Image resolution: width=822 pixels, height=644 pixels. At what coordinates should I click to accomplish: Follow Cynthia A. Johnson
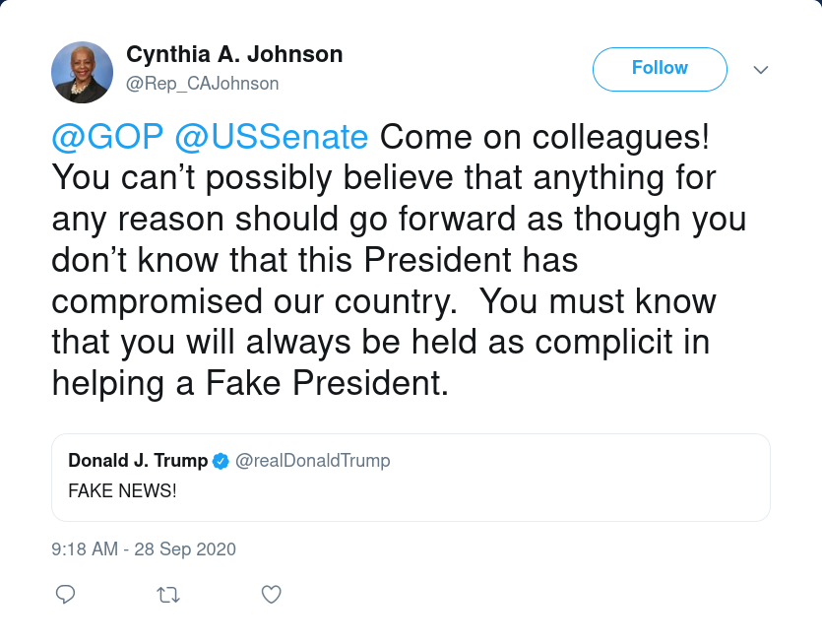click(660, 69)
